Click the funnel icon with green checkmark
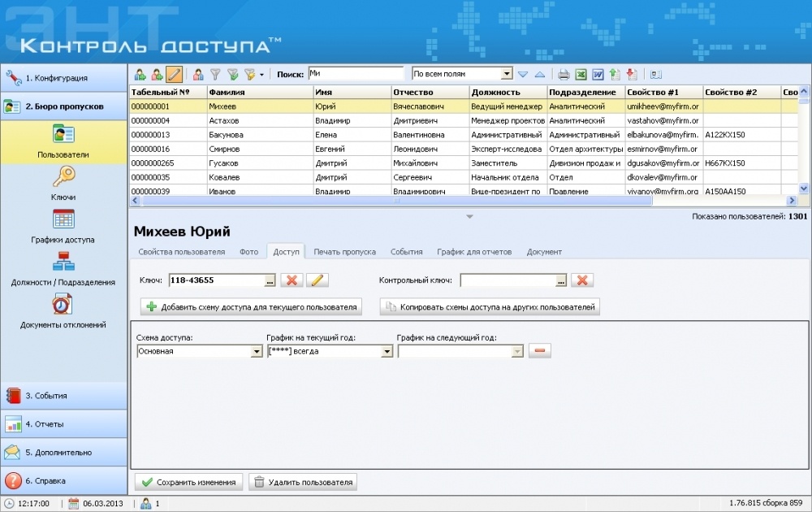 233,75
